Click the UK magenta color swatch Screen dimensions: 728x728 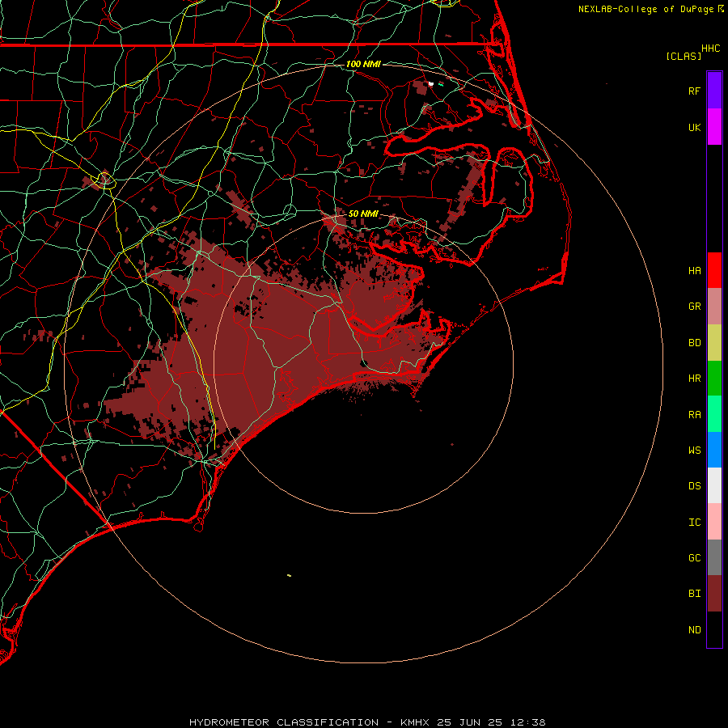[714, 127]
